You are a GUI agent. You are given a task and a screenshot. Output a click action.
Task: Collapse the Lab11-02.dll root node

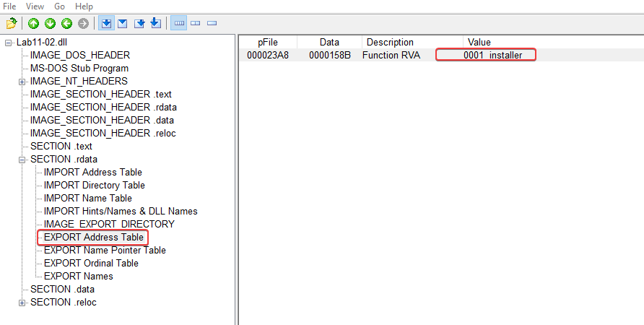point(8,43)
